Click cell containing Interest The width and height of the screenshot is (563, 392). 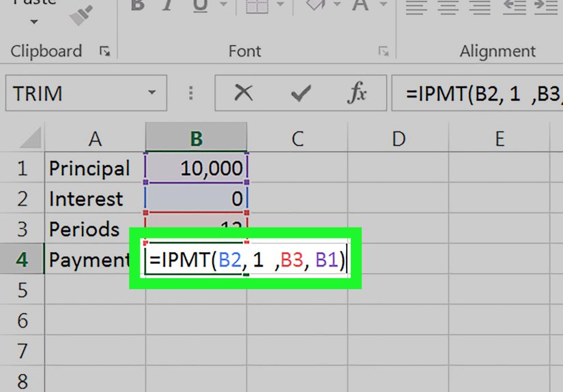pos(95,198)
